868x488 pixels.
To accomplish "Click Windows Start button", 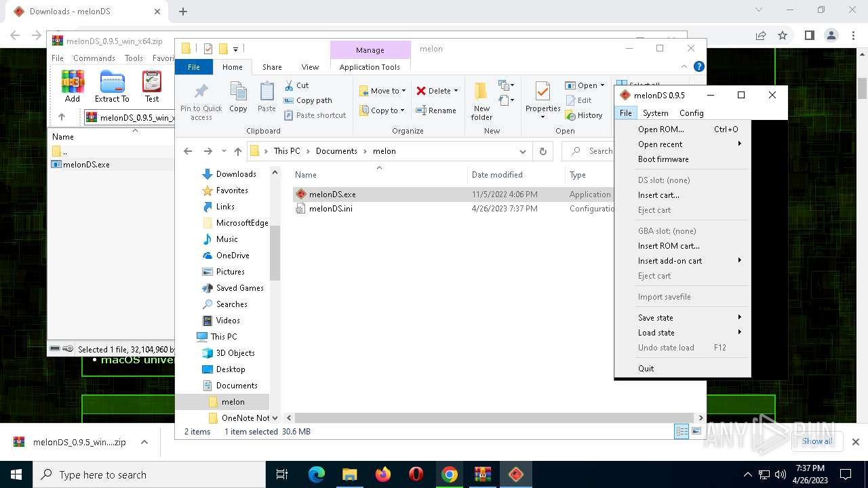I will [x=16, y=474].
